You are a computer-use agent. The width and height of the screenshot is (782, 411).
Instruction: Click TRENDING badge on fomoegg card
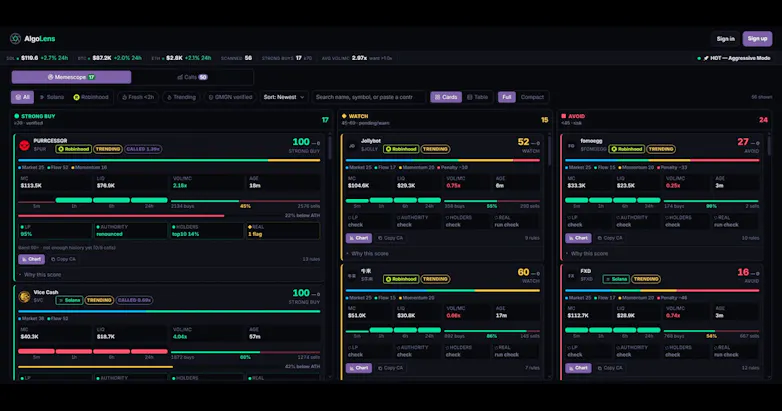(661, 149)
